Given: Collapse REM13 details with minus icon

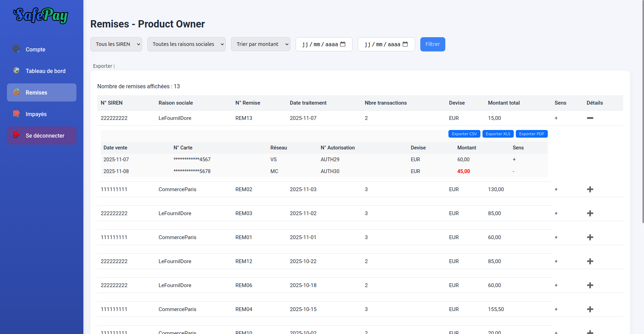Looking at the screenshot, I should pyautogui.click(x=590, y=118).
